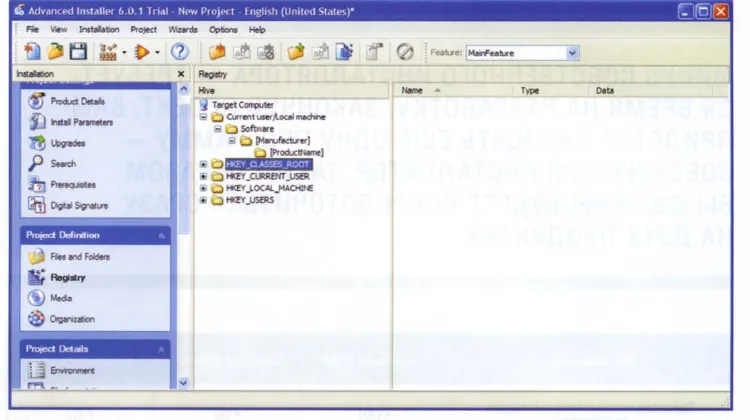Select the HKEY_CURRENT_USER key

[267, 177]
